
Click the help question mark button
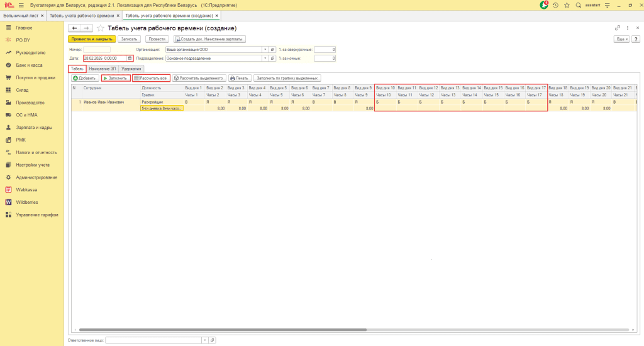[x=635, y=39]
